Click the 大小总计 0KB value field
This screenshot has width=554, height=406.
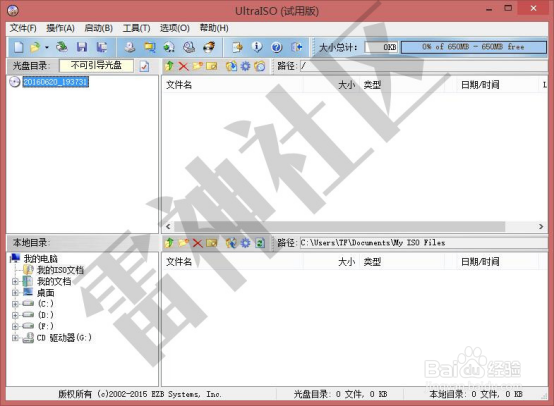click(x=381, y=47)
